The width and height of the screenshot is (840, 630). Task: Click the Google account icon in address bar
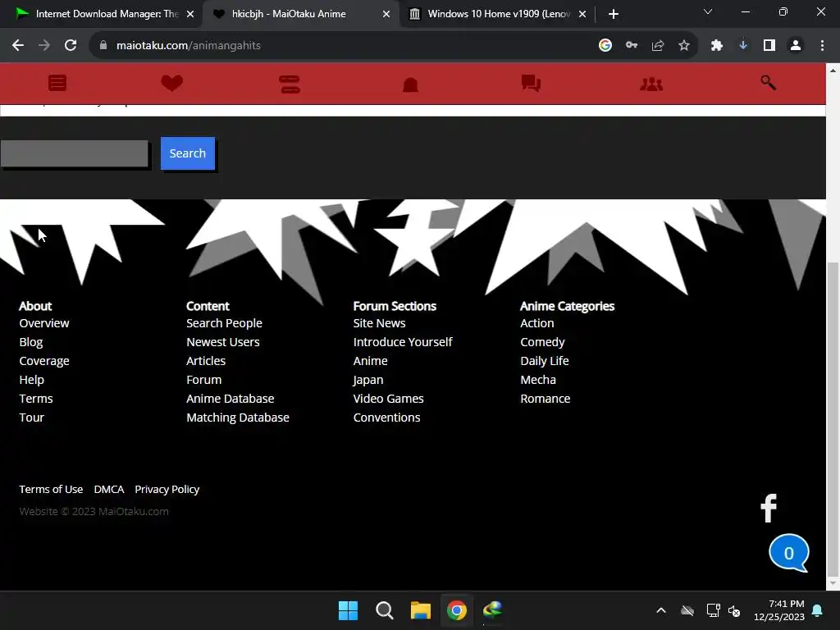(605, 46)
